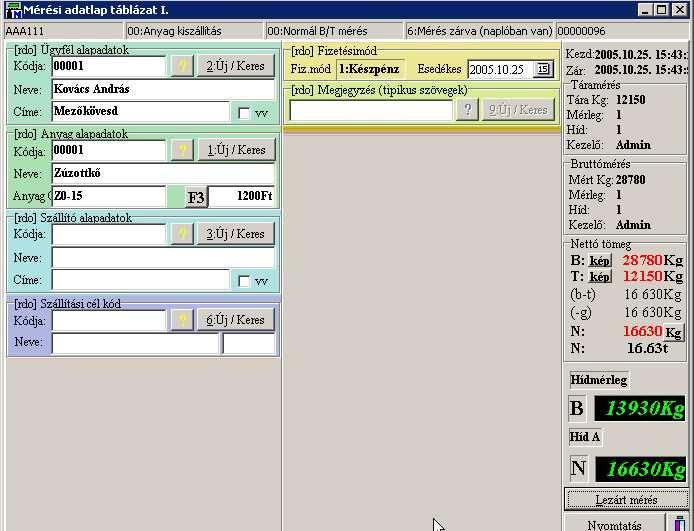Click the green 13930Kg scale display
Screen dimensions: 694x531
point(640,408)
